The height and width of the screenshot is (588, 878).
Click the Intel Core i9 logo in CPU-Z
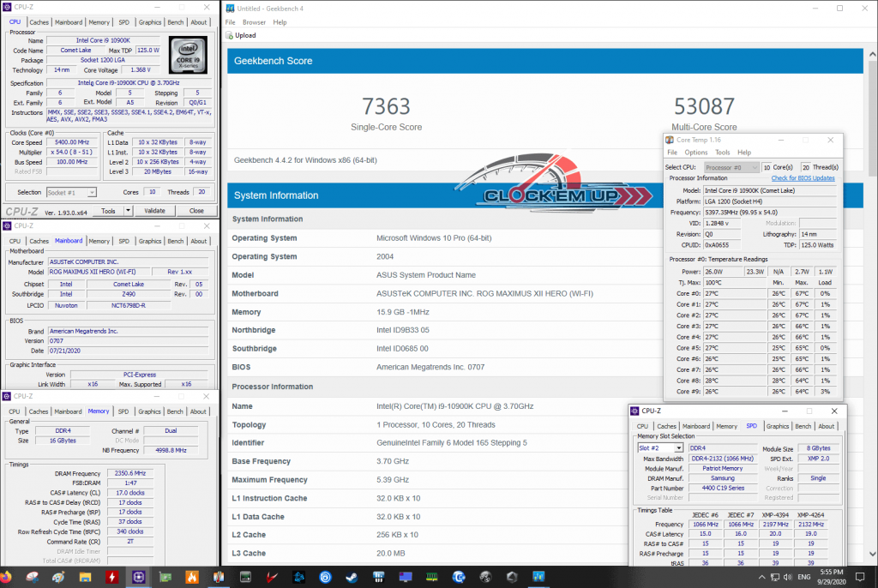point(188,54)
